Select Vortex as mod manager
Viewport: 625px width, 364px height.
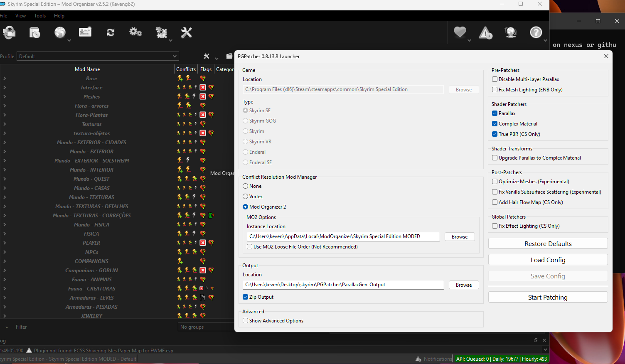pos(245,197)
